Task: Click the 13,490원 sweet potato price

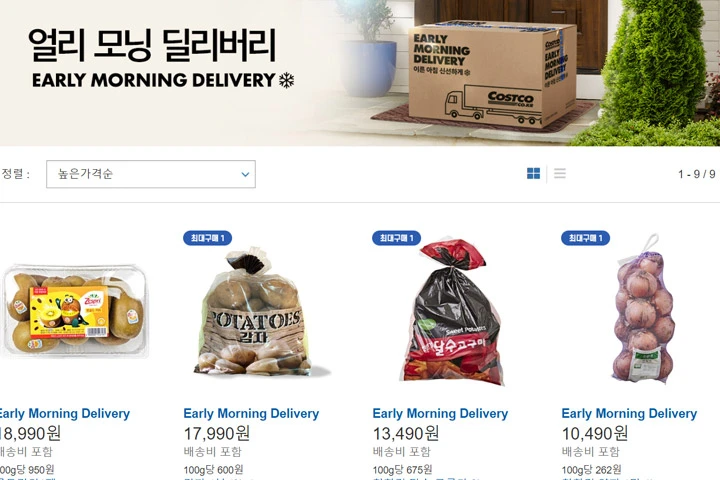Action: coord(406,433)
